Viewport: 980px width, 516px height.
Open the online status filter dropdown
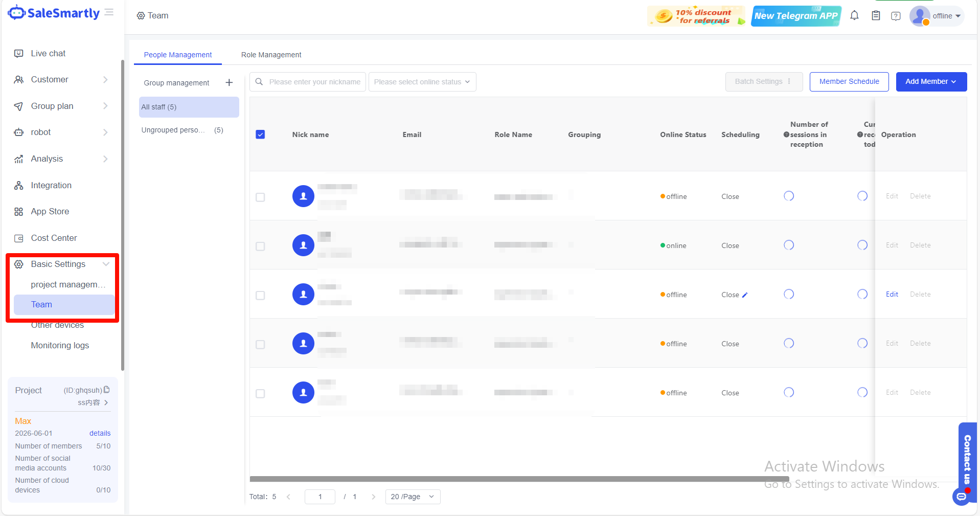(x=422, y=82)
